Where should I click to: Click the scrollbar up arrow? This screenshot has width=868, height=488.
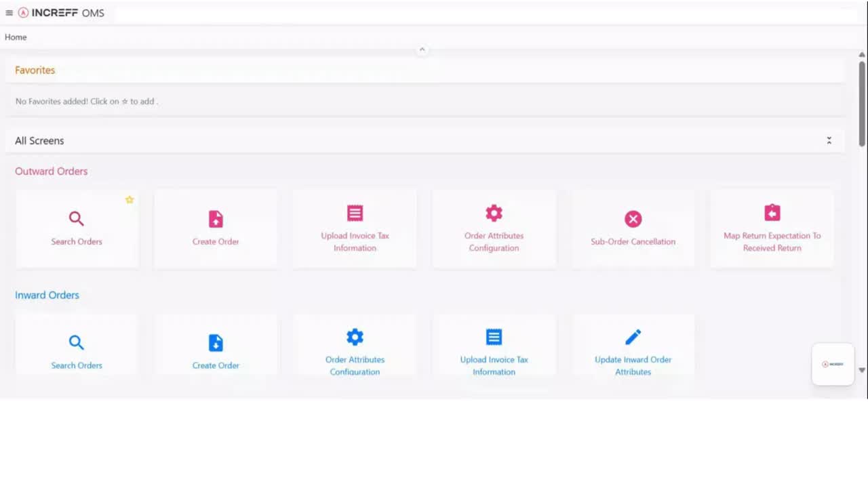(862, 54)
